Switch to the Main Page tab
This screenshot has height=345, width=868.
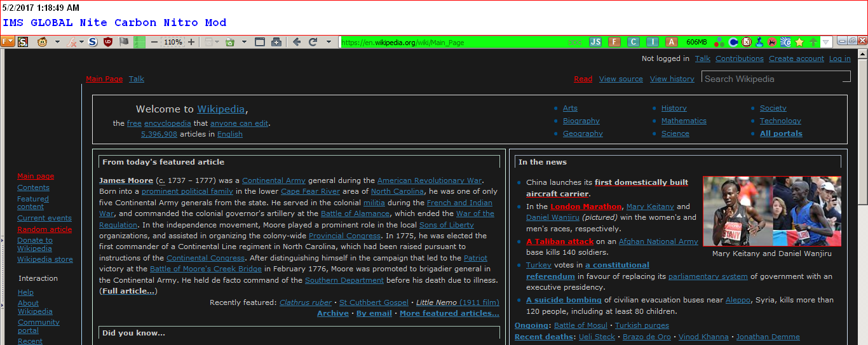click(x=104, y=79)
